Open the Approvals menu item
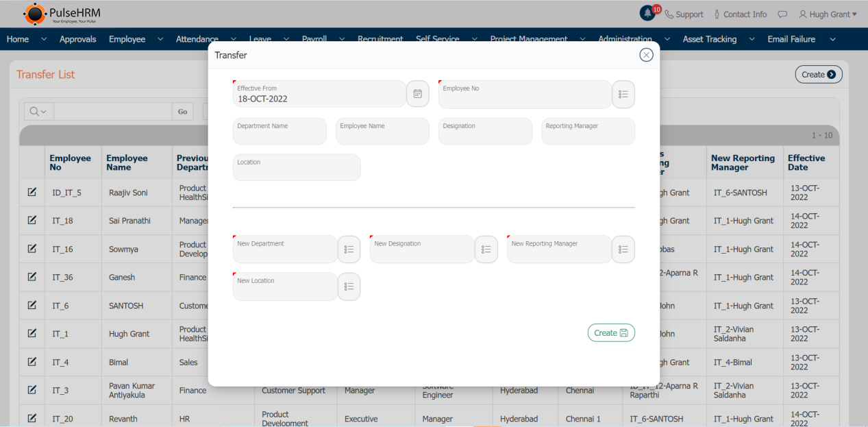The width and height of the screenshot is (868, 427). pos(77,40)
